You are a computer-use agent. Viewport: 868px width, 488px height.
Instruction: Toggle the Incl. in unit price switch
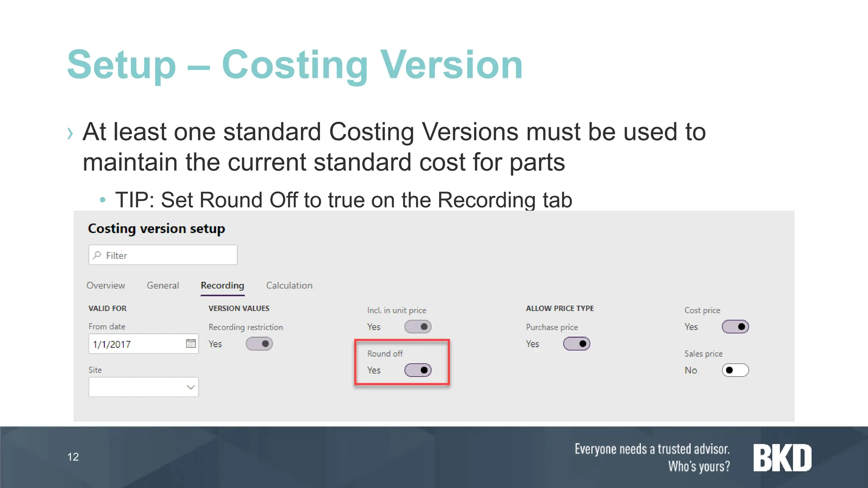(x=418, y=327)
